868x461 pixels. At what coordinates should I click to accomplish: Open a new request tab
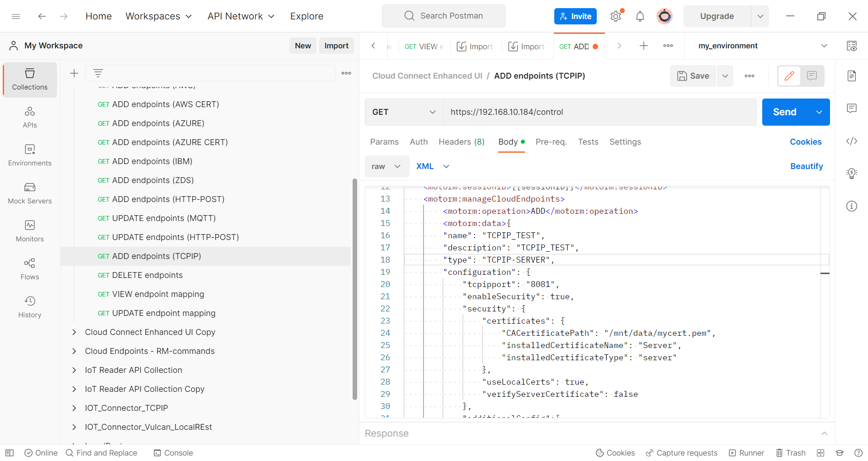click(x=644, y=46)
